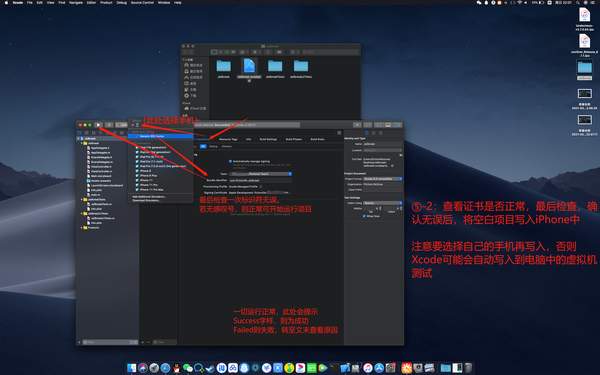Open the App Store in the Dock
The height and width of the screenshot is (375, 600).
click(379, 368)
